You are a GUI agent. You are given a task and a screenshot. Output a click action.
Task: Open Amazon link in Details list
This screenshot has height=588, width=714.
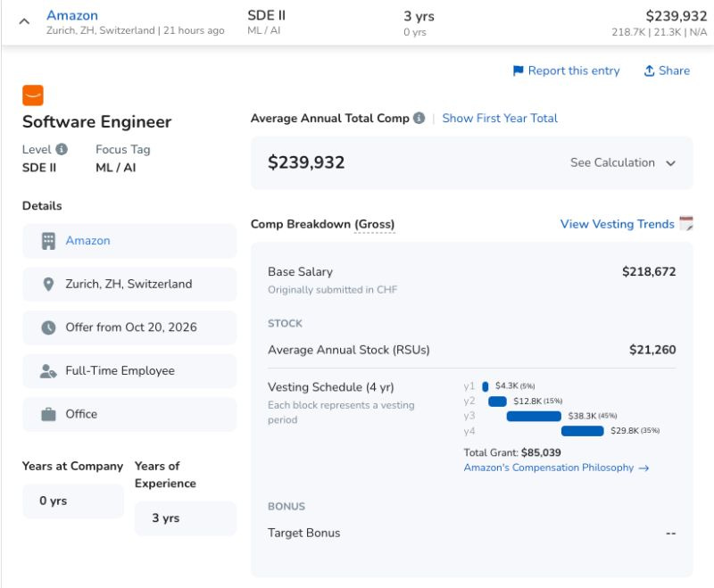click(x=87, y=241)
